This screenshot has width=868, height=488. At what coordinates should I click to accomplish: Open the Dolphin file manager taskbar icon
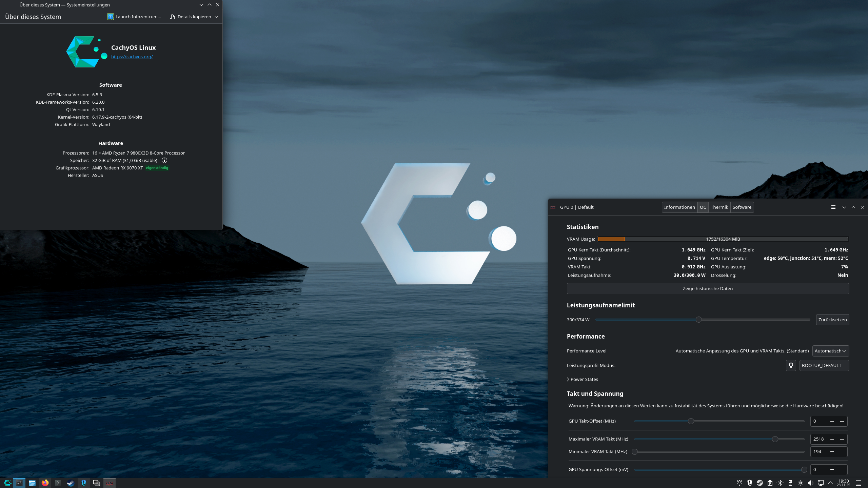point(32,483)
